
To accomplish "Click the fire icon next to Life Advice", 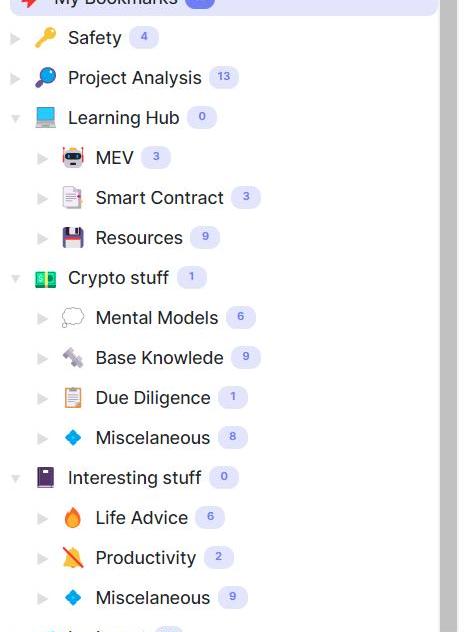I will coord(73,518).
